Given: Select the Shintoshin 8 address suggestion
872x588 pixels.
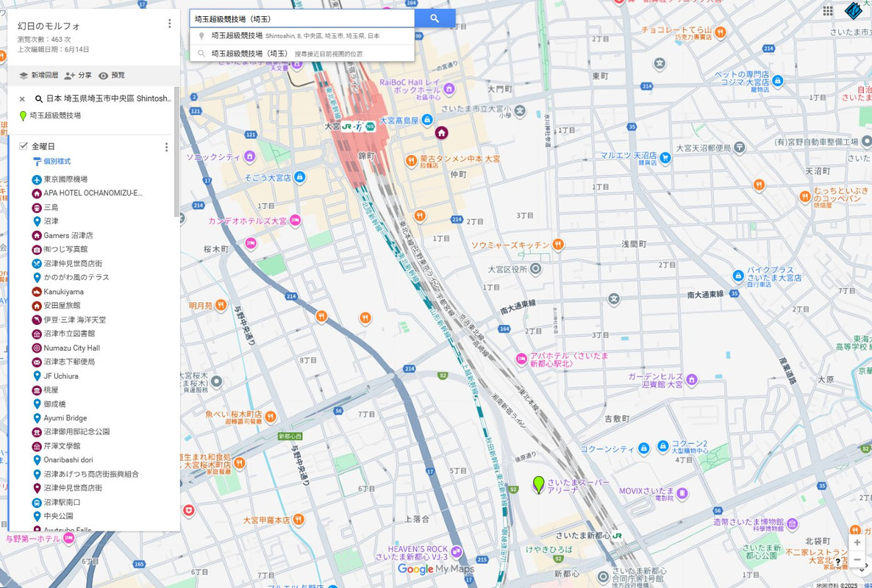Looking at the screenshot, I should [302, 35].
